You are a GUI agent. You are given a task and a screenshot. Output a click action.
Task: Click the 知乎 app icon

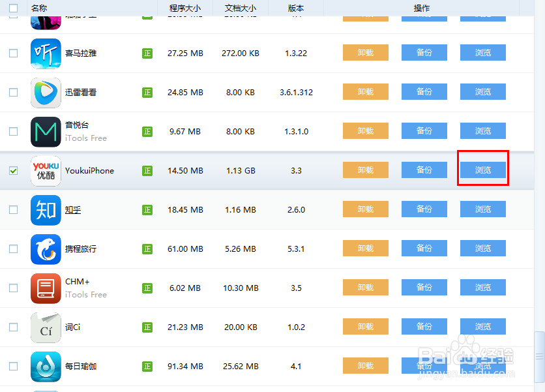(x=46, y=210)
